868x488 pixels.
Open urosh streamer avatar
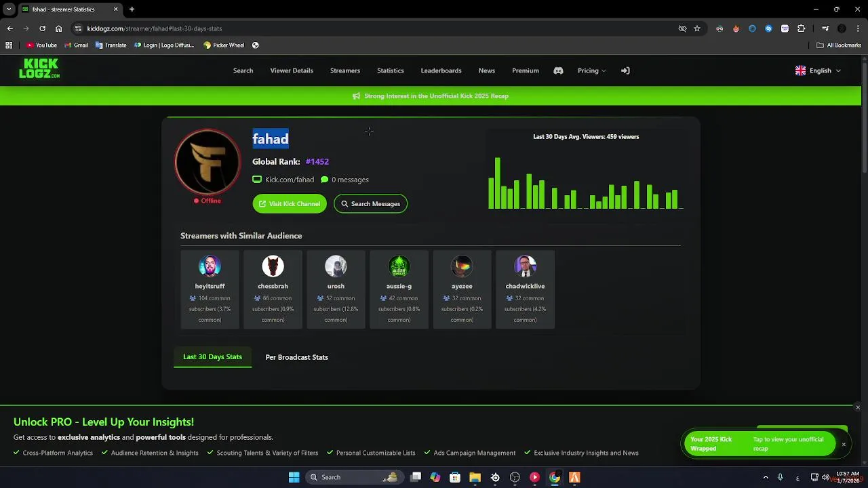point(336,266)
